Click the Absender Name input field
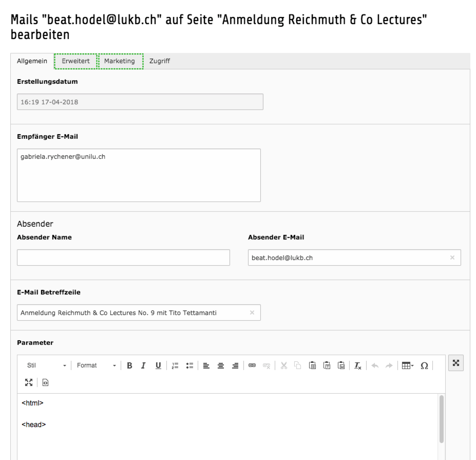This screenshot has width=476, height=460. [123, 257]
